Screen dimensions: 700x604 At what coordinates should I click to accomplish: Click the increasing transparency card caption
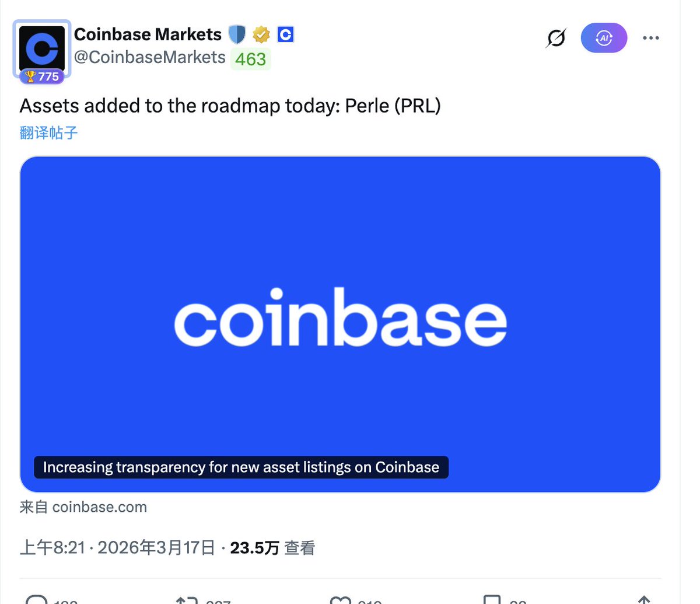pyautogui.click(x=241, y=467)
